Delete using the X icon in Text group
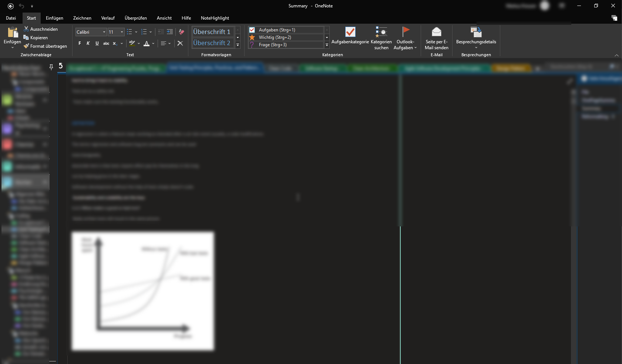This screenshot has width=622, height=364. pos(180,43)
